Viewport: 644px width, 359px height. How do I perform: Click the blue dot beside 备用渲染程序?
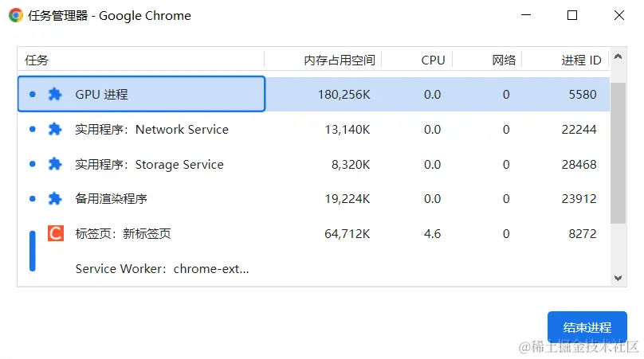[x=32, y=199]
